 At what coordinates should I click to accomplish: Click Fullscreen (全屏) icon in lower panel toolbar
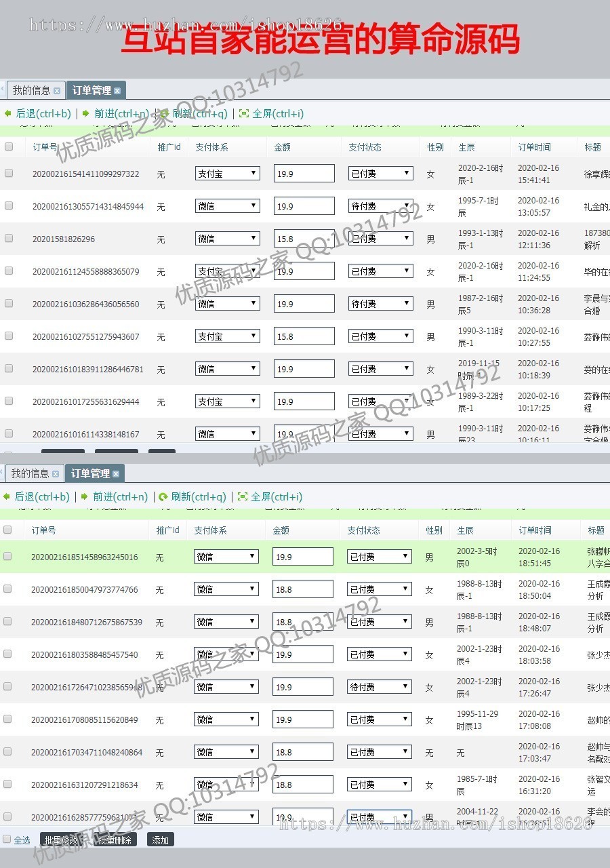point(243,497)
